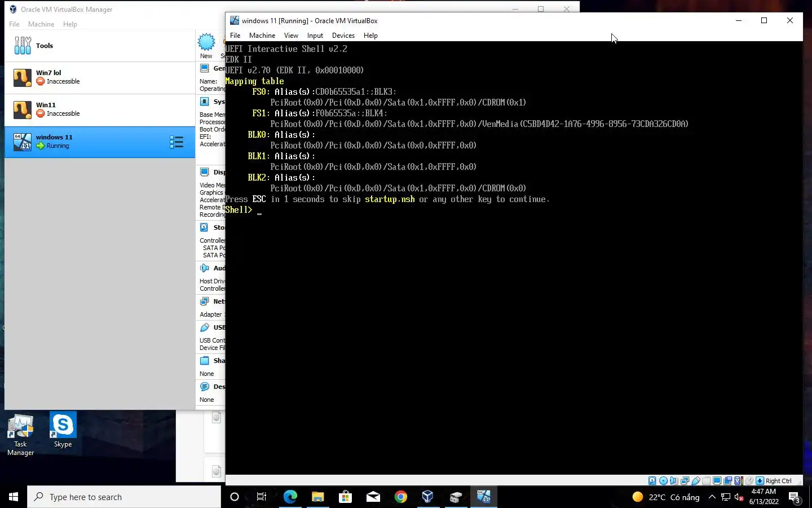Click the weather widget showing 22°C
Screen dimensions: 812x508
[665, 497]
